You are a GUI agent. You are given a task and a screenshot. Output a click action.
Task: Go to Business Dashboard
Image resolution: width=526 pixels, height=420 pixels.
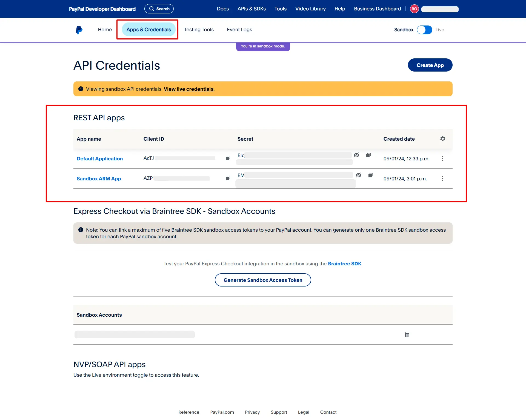pyautogui.click(x=377, y=9)
